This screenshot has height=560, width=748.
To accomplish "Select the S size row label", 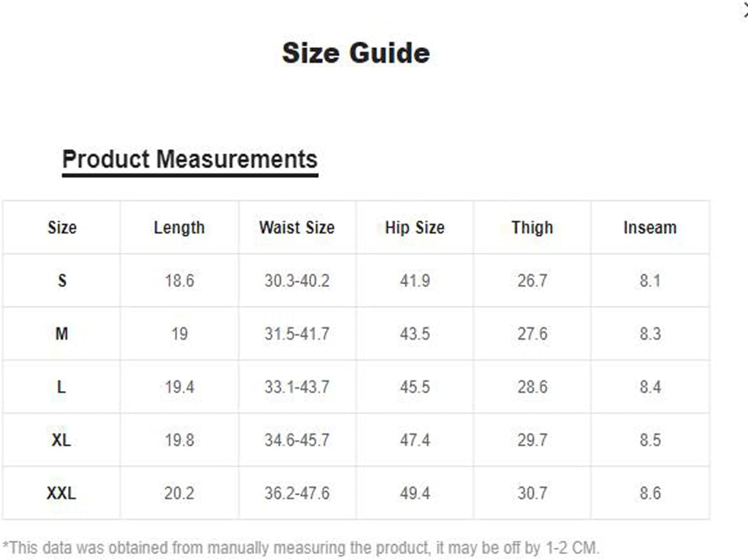I will pyautogui.click(x=62, y=281).
